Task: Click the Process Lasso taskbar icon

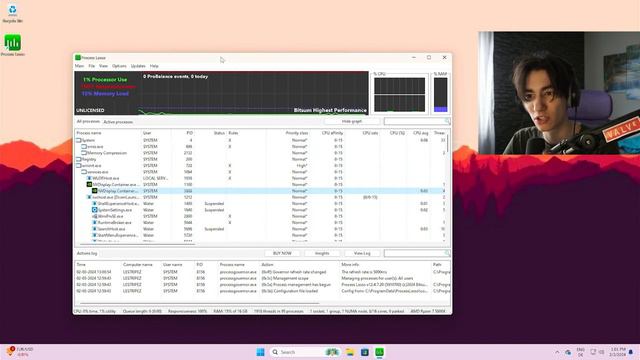Action: pyautogui.click(x=380, y=352)
